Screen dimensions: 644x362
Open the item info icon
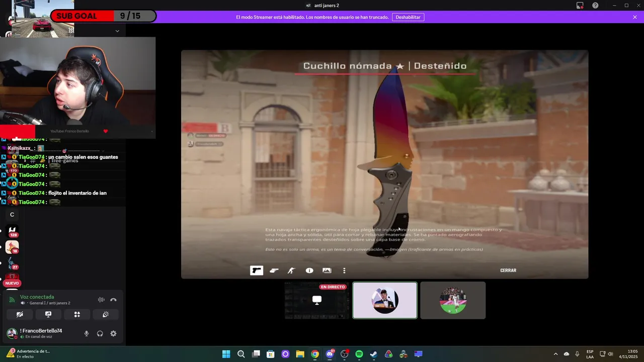(x=309, y=270)
